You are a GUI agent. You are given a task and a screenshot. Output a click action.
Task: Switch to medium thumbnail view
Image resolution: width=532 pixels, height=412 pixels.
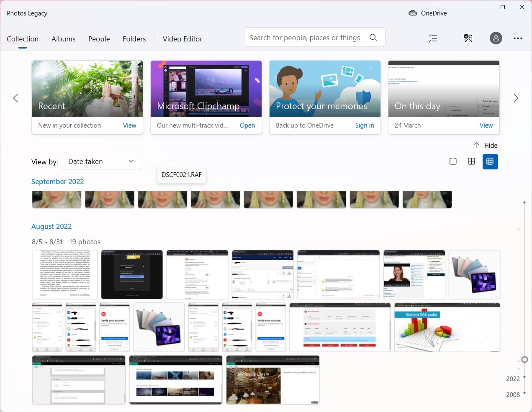[471, 161]
